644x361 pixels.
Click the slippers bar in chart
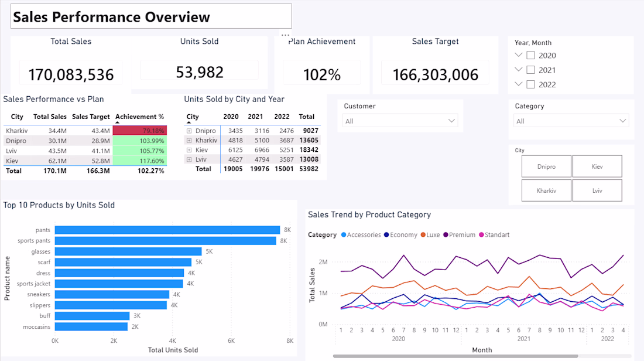click(x=111, y=305)
